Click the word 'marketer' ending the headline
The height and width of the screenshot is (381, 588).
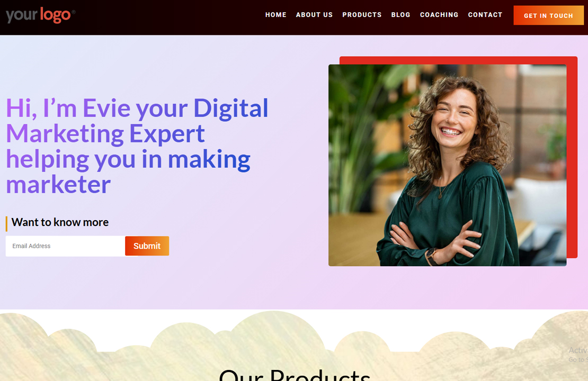[x=58, y=184]
